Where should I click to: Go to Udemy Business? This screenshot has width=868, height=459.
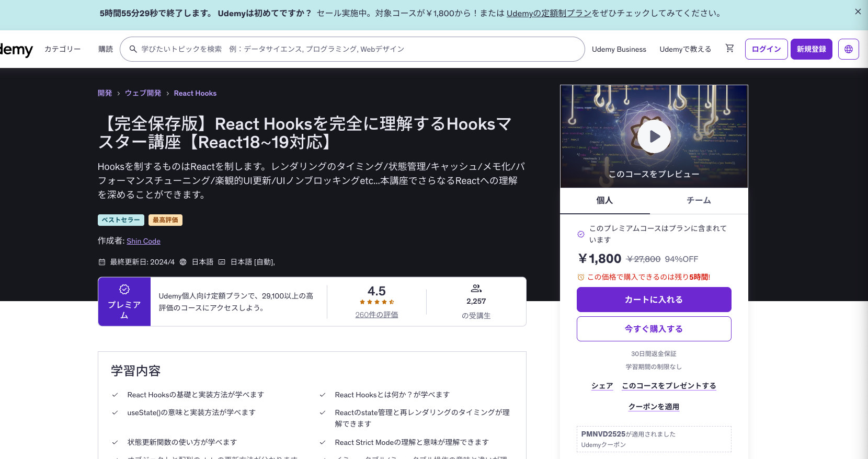tap(619, 49)
